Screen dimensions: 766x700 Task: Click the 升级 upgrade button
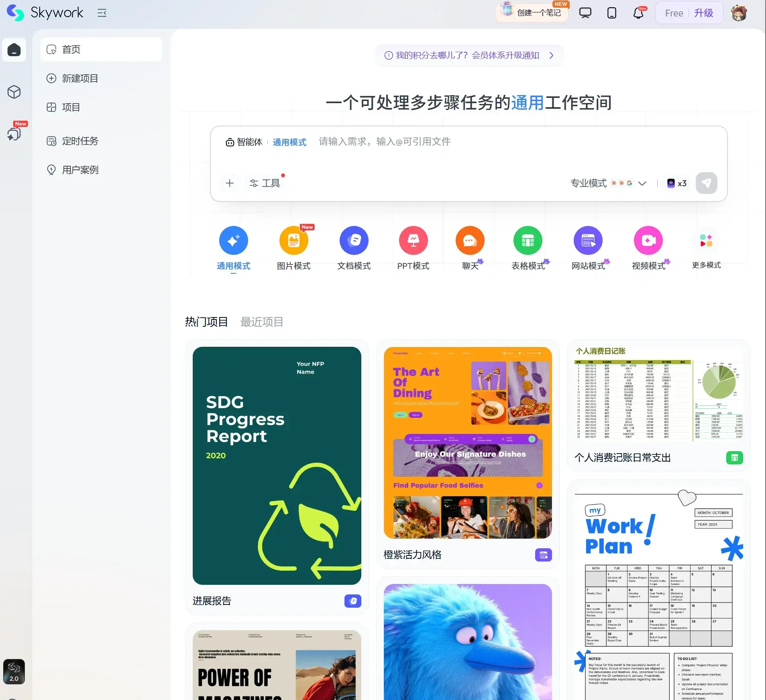coord(704,13)
